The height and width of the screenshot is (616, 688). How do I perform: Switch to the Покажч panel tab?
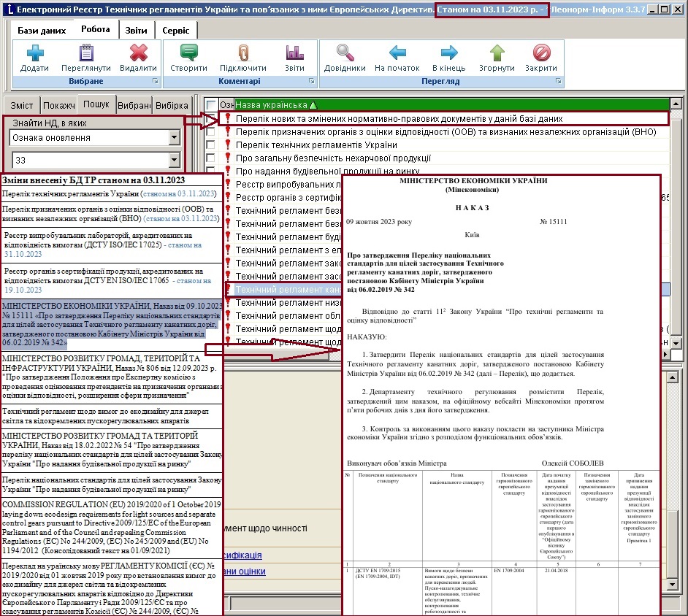pyautogui.click(x=59, y=105)
